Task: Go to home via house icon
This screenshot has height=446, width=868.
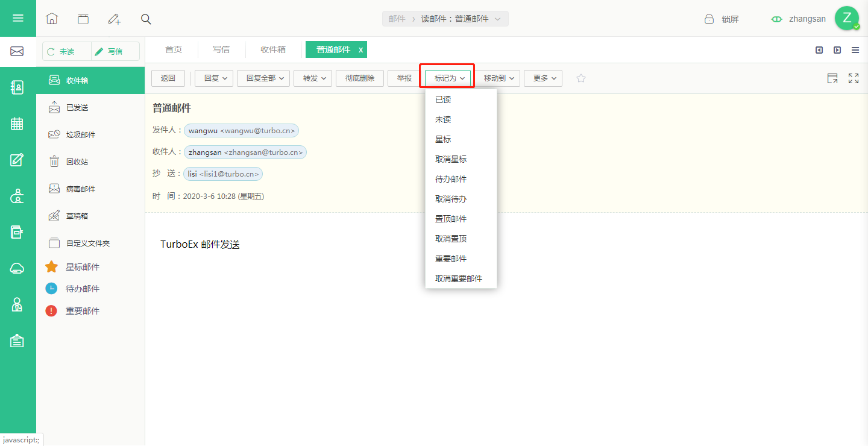Action: point(52,19)
